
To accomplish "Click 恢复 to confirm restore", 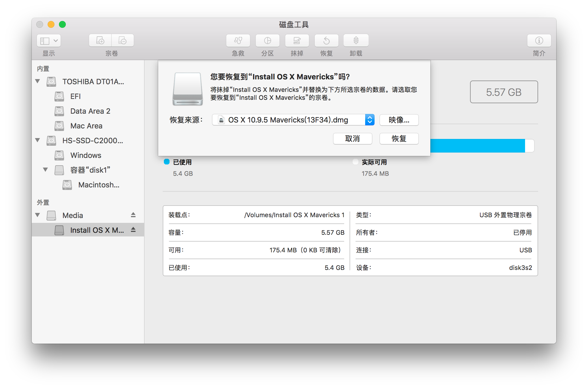I will tap(399, 139).
